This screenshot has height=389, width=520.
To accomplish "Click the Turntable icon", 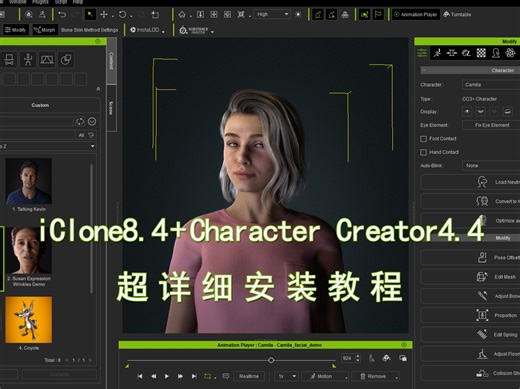I will click(457, 14).
